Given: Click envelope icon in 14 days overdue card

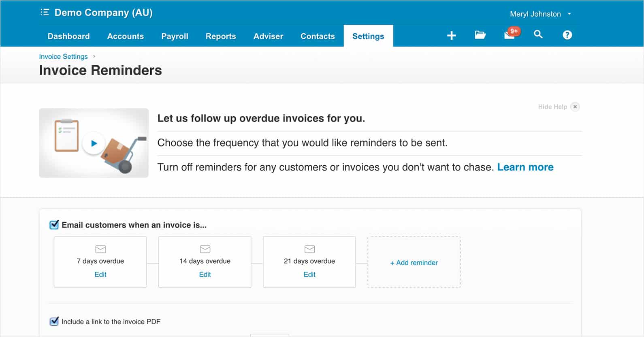Looking at the screenshot, I should (205, 249).
